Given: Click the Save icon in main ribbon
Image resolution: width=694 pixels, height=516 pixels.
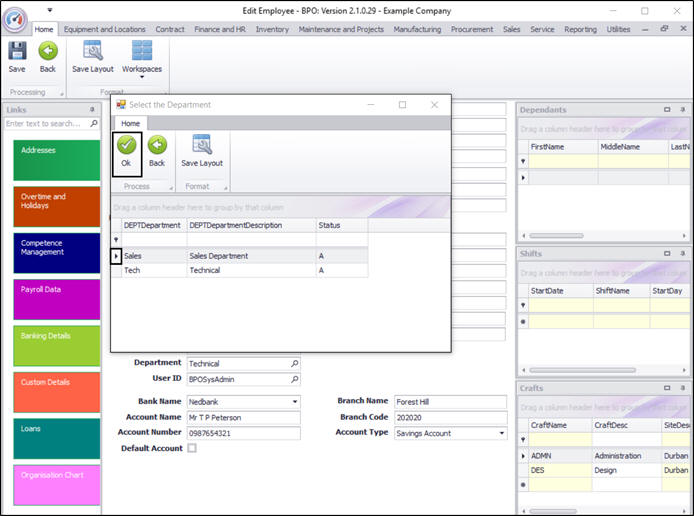Looking at the screenshot, I should [17, 51].
